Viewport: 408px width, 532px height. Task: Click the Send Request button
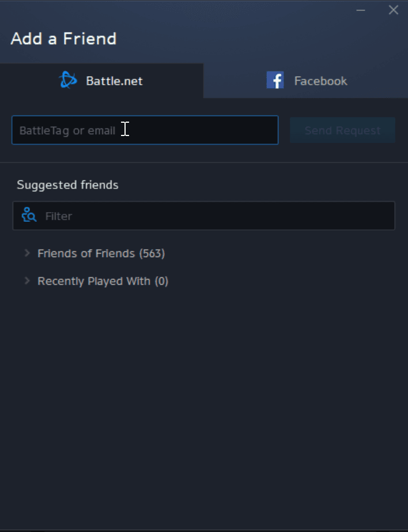[342, 130]
